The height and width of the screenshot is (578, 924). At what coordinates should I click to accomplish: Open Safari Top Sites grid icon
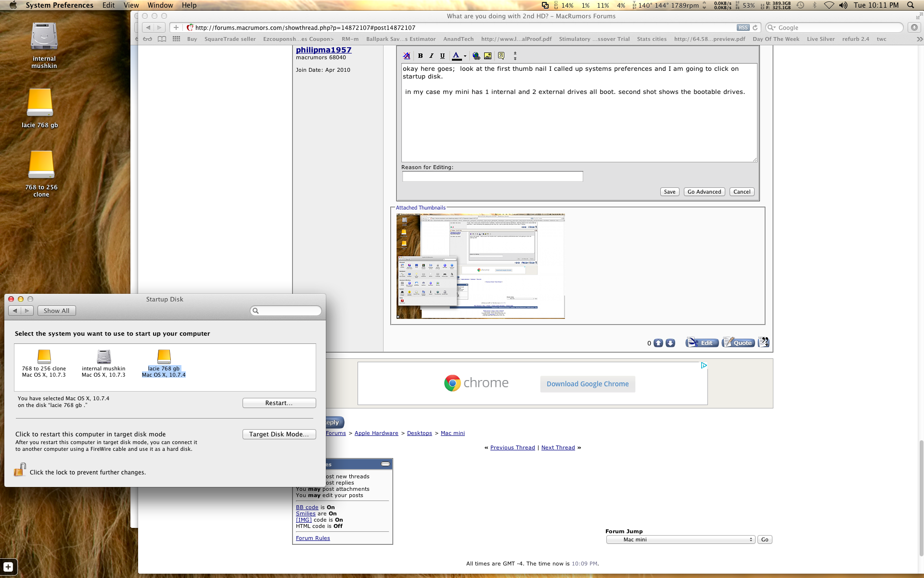click(x=177, y=39)
